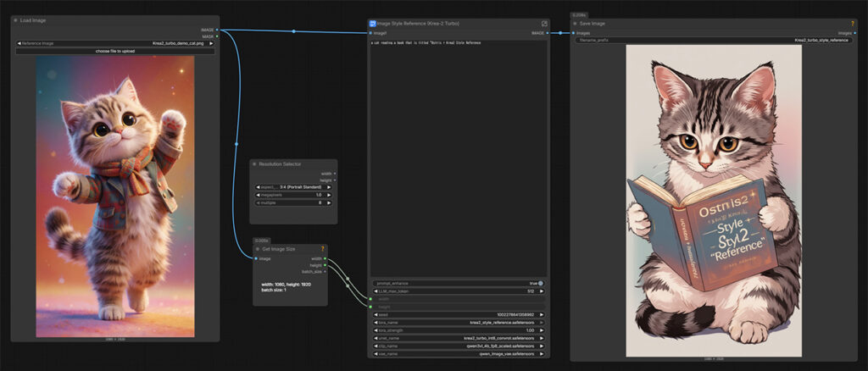The height and width of the screenshot is (371, 868).
Task: Click the question mark on Get Image Size node
Action: point(323,249)
